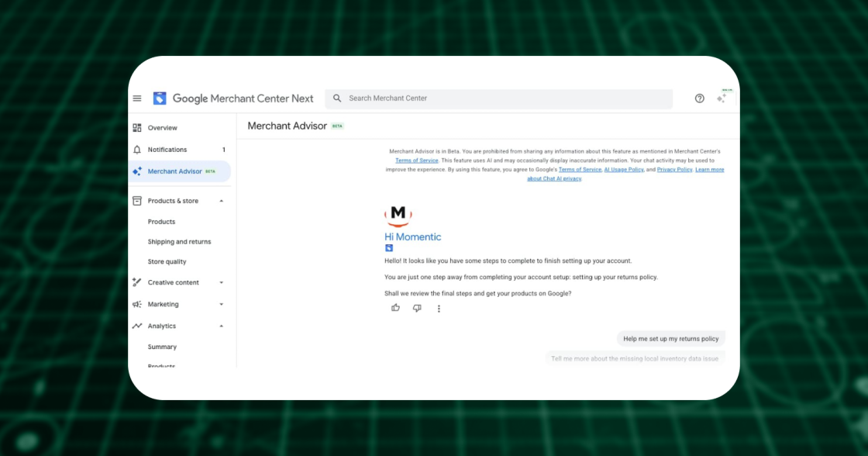Collapse the Products & store section
This screenshot has width=868, height=456.
point(222,201)
